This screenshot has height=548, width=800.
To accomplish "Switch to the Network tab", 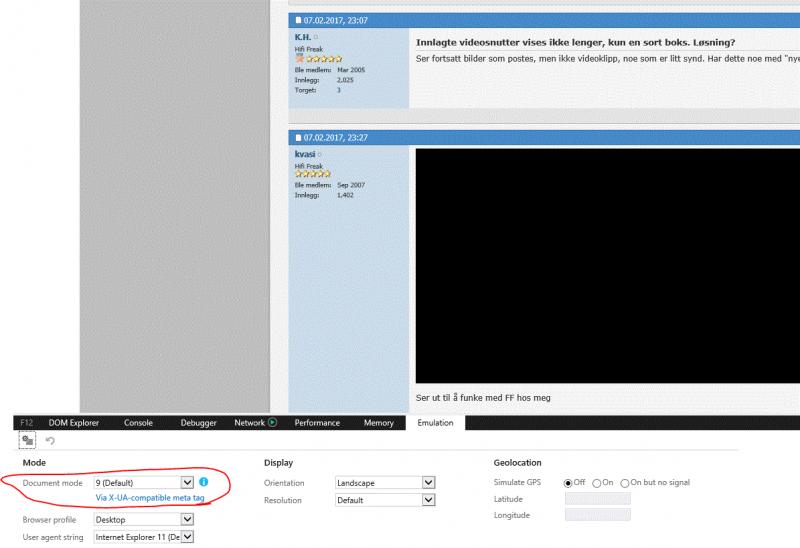I will tap(249, 422).
